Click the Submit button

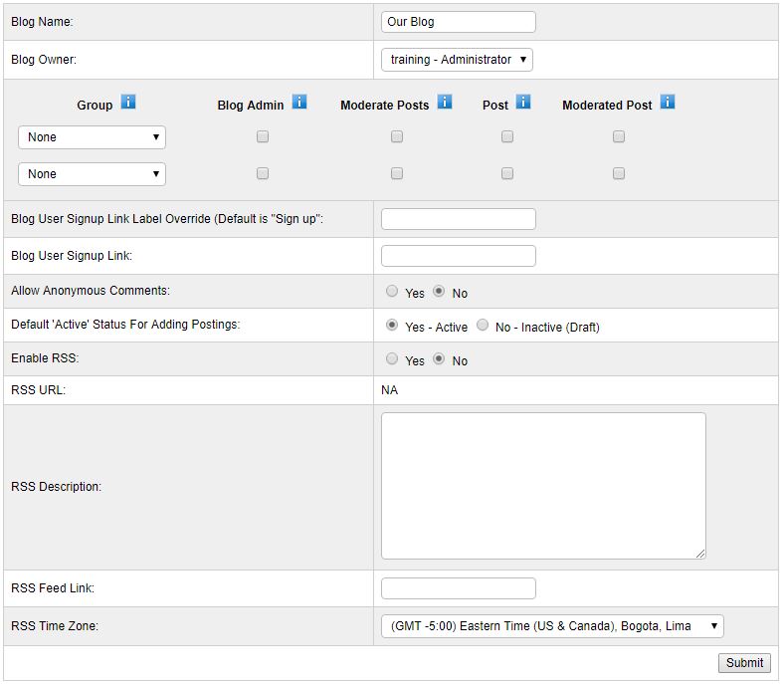pos(744,662)
